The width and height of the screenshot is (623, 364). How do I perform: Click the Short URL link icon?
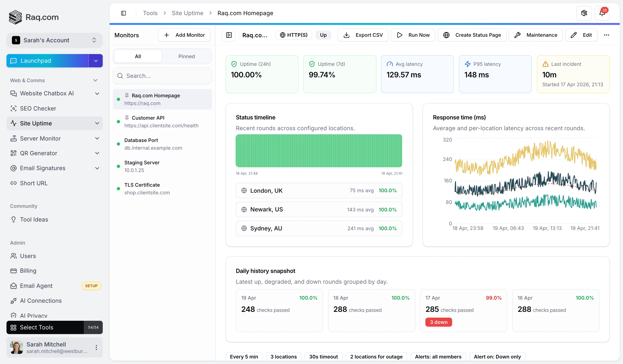pos(14,183)
